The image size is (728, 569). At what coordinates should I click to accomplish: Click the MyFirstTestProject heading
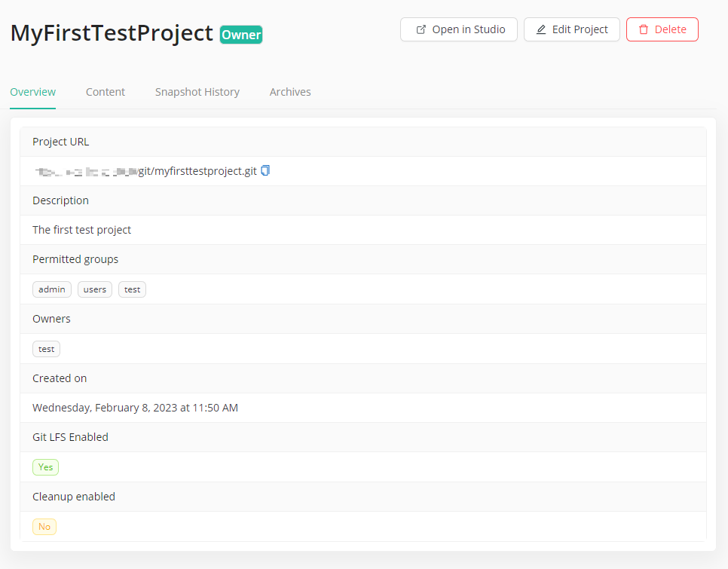click(112, 33)
